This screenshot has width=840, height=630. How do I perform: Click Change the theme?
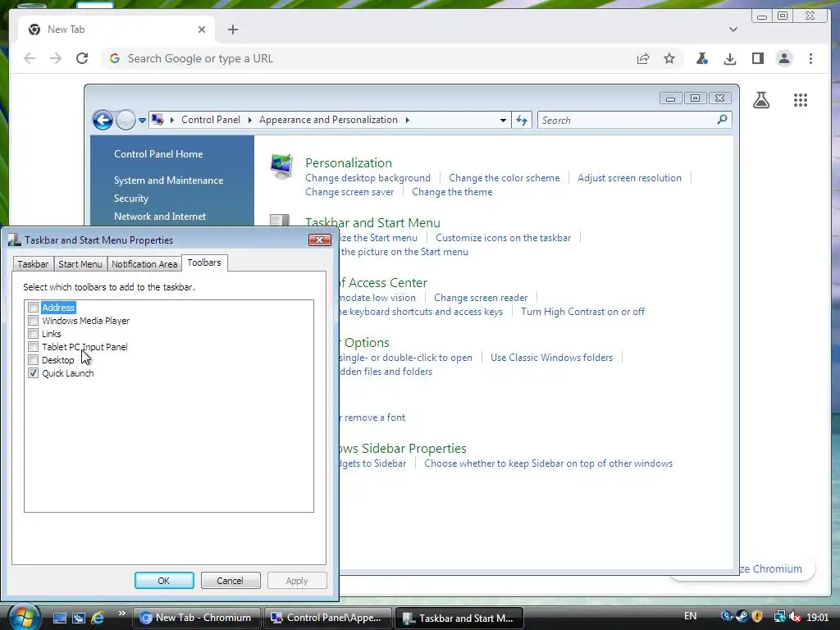(452, 192)
